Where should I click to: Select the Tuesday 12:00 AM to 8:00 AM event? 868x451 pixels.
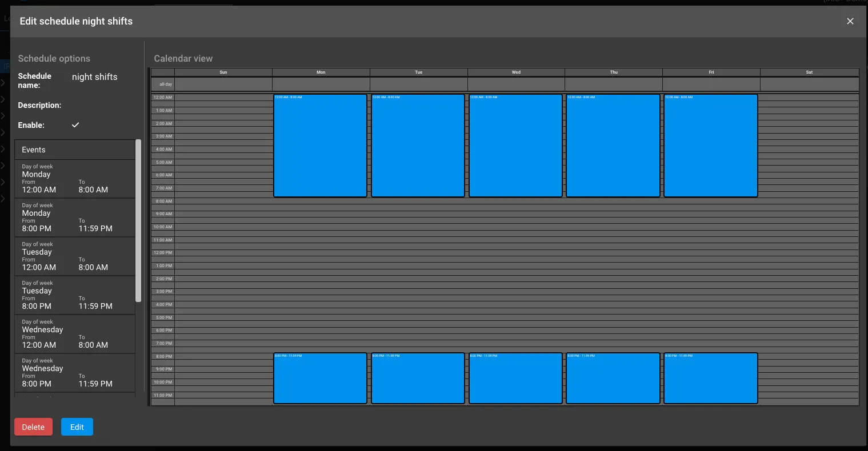[75, 256]
